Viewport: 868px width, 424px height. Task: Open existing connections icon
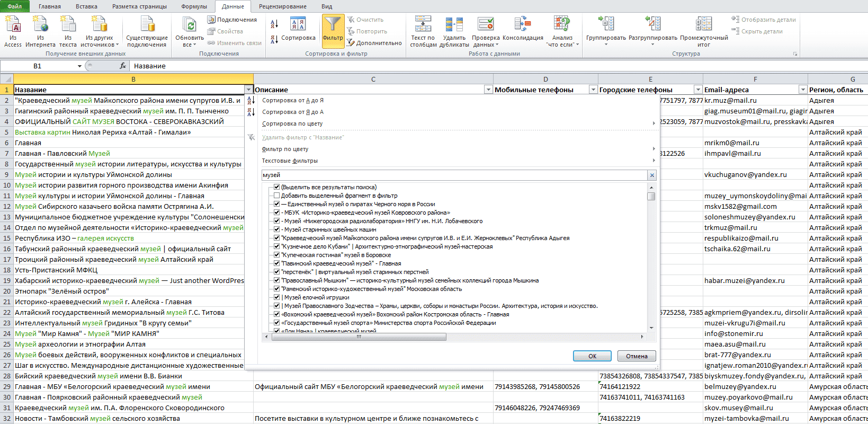click(x=147, y=31)
